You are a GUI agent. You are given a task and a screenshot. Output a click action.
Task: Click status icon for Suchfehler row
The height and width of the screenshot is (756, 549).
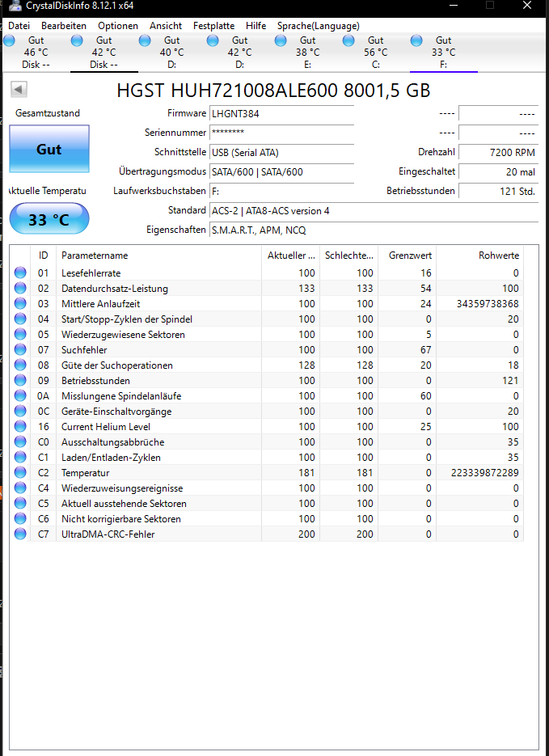point(20,349)
